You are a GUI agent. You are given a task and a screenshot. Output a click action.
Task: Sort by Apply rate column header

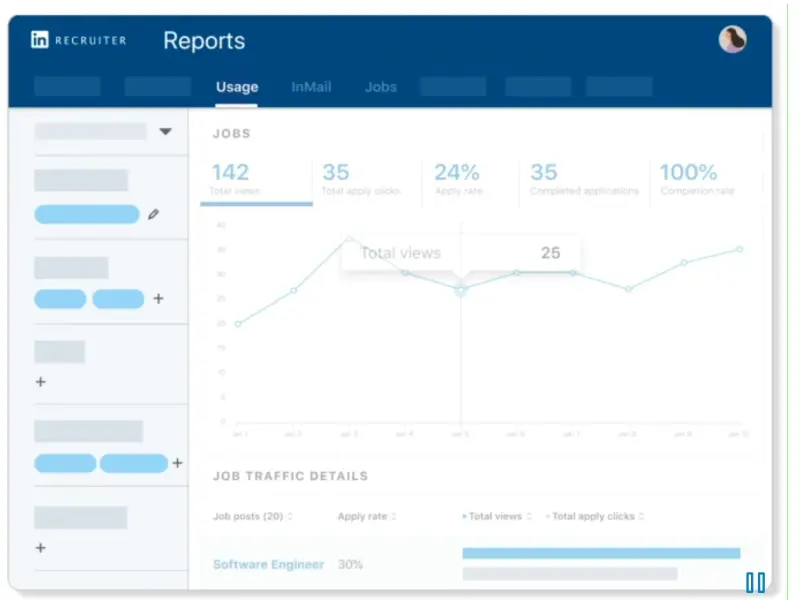(x=366, y=516)
